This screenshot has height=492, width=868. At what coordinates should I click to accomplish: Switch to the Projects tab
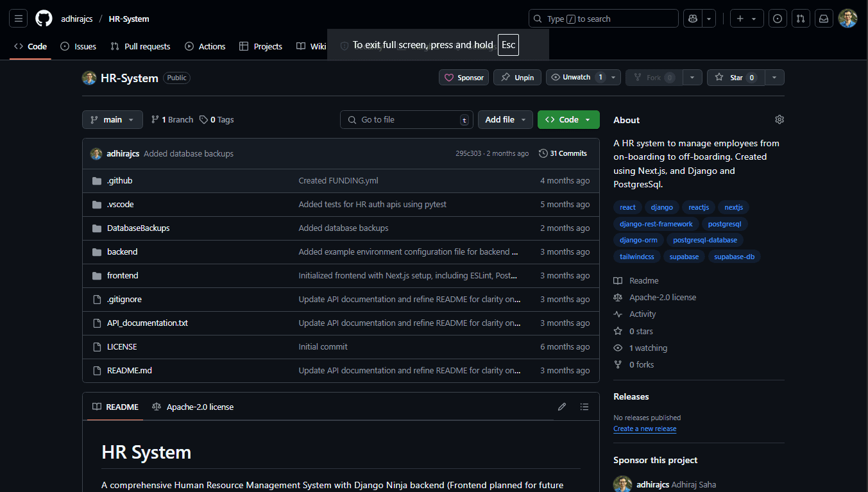(x=260, y=46)
